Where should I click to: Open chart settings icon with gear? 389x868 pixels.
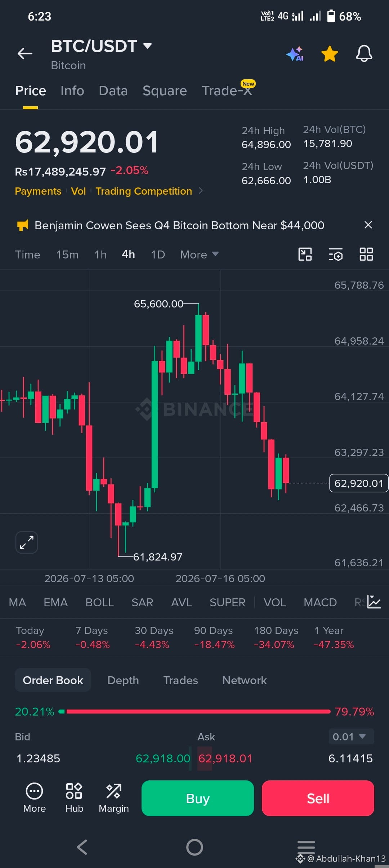pos(336,254)
